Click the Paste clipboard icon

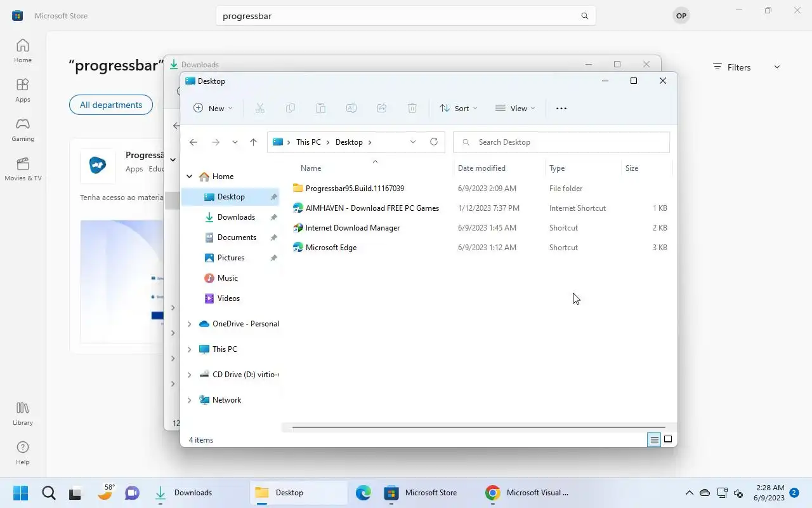point(321,109)
